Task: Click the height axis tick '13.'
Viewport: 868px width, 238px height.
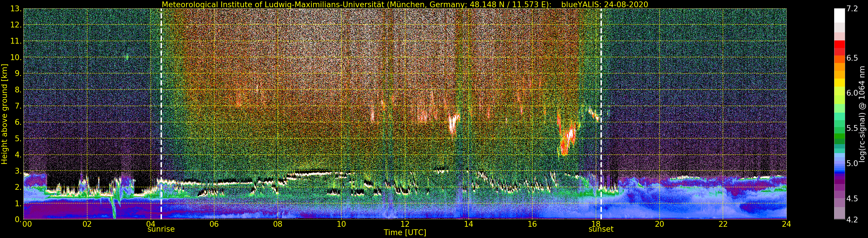Action: click(16, 9)
